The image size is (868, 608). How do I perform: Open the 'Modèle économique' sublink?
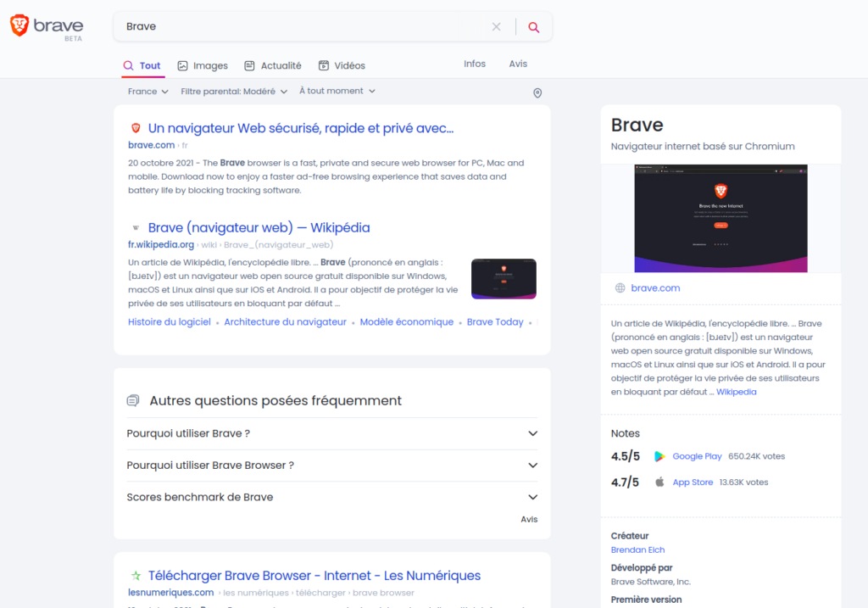(x=406, y=321)
